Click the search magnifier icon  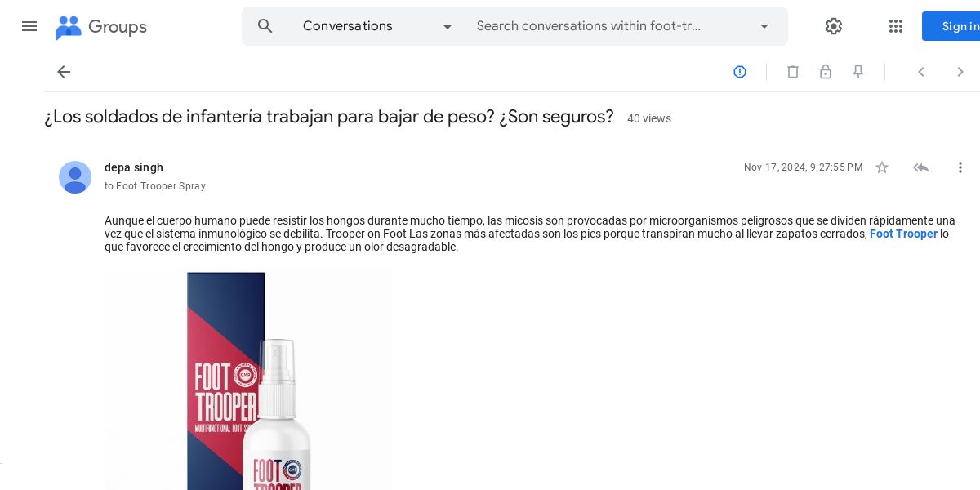coord(265,26)
